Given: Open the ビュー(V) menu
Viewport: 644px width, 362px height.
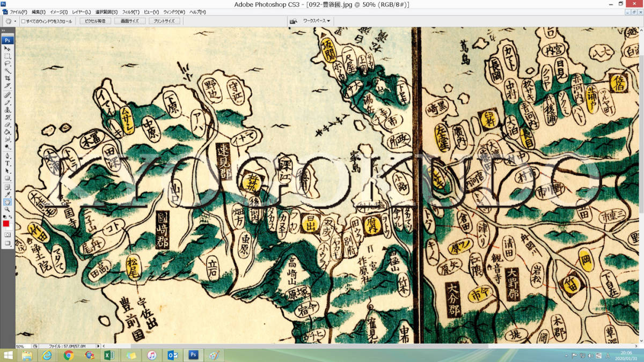Looking at the screenshot, I should point(151,12).
